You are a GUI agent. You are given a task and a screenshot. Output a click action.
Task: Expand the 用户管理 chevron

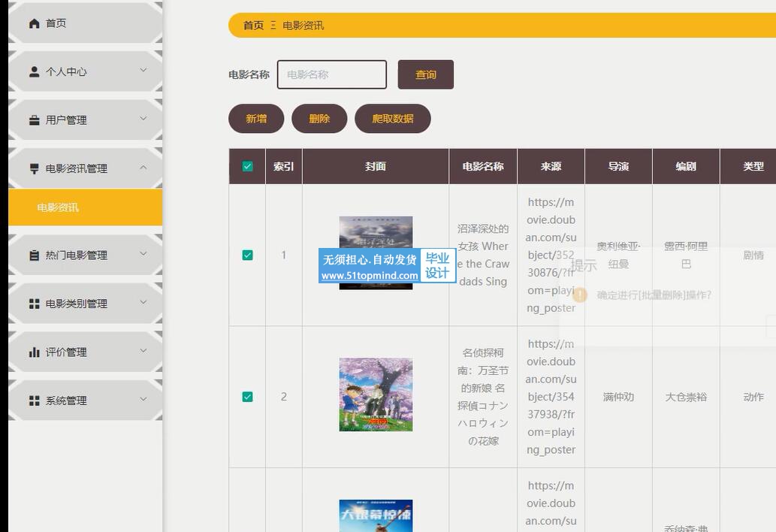coord(143,119)
